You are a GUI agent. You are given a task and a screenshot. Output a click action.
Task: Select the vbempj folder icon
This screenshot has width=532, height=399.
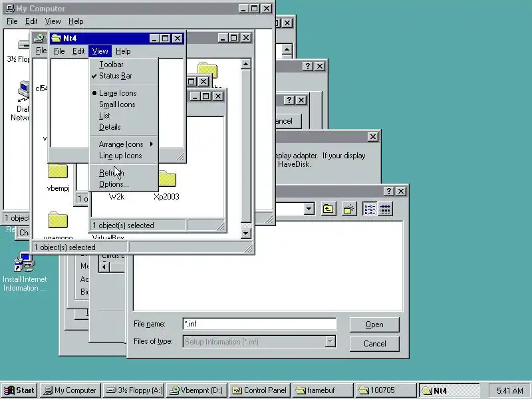click(x=58, y=172)
